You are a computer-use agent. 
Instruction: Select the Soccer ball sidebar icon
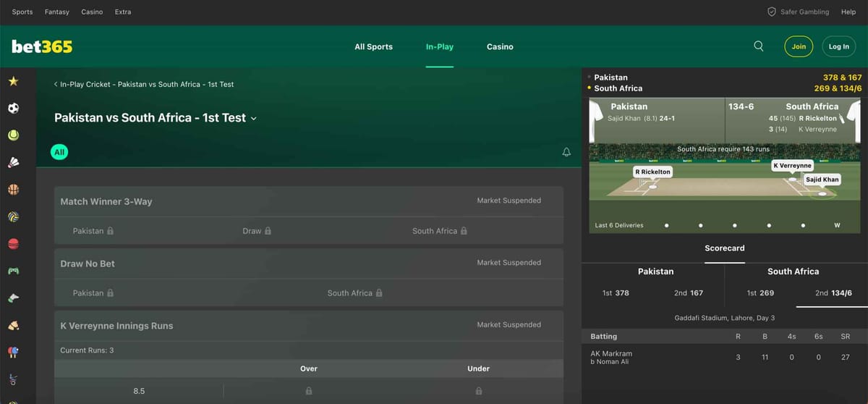13,108
